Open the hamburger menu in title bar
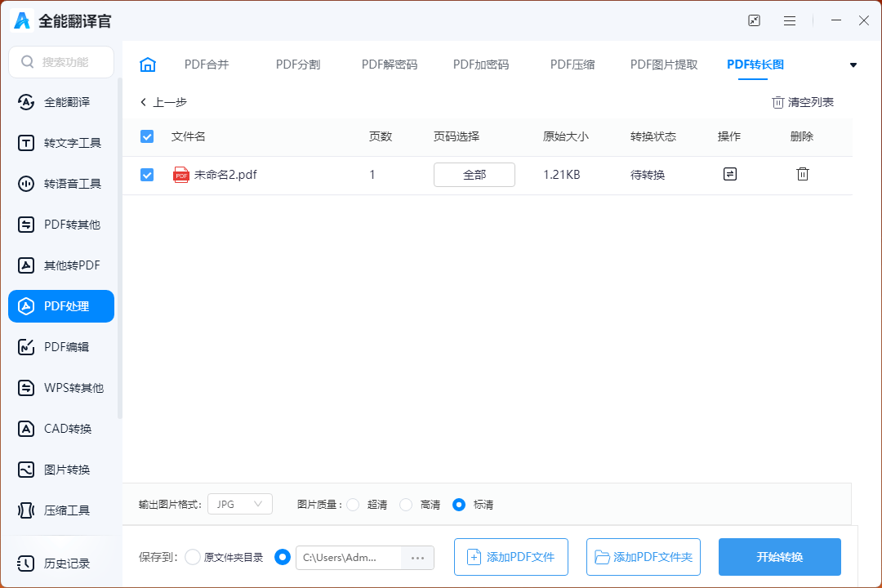This screenshot has height=588, width=882. tap(790, 20)
